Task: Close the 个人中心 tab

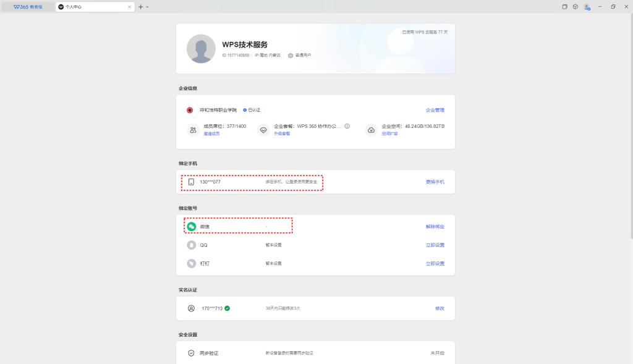Action: coord(129,7)
